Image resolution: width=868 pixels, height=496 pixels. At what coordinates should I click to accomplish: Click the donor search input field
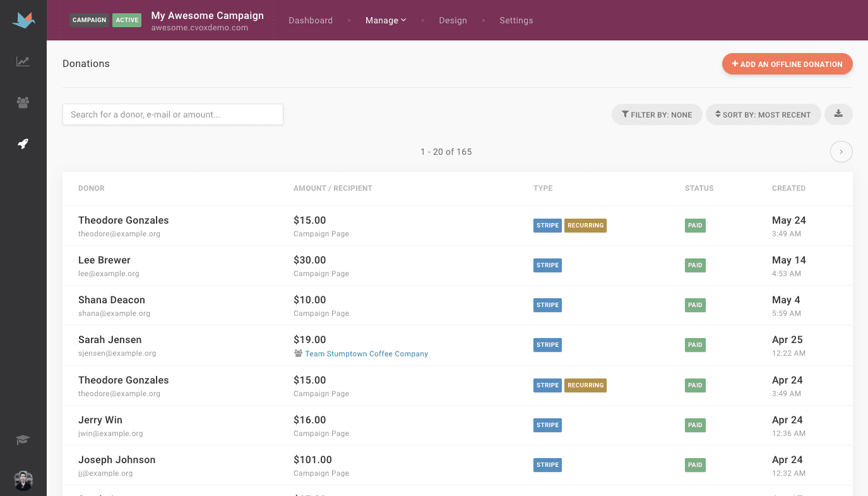[172, 114]
